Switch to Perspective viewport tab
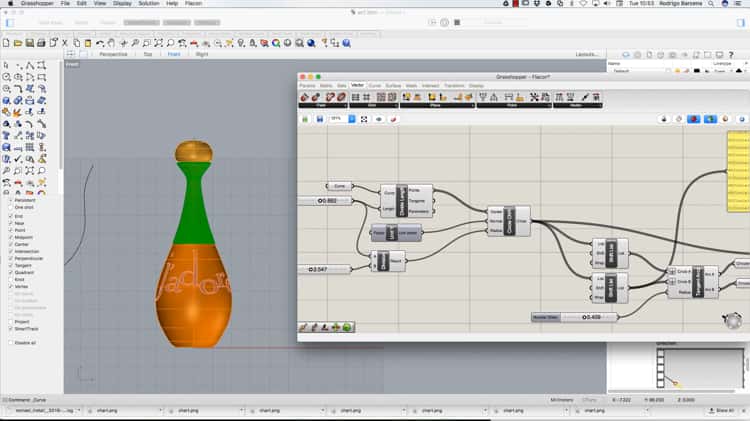This screenshot has width=750, height=421. click(113, 55)
